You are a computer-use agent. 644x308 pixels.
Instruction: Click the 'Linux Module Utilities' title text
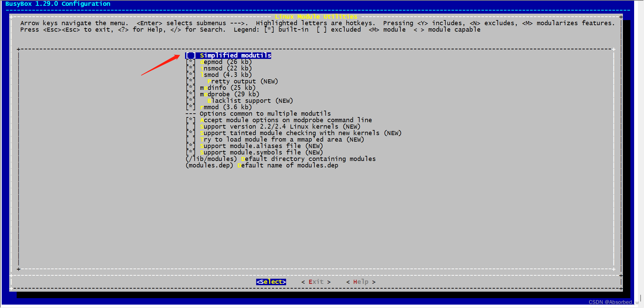(316, 17)
